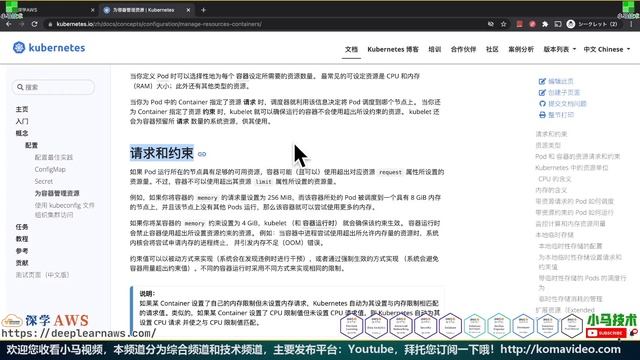Open ConfigMap in the sidebar
This screenshot has width=640, height=360.
50,169
